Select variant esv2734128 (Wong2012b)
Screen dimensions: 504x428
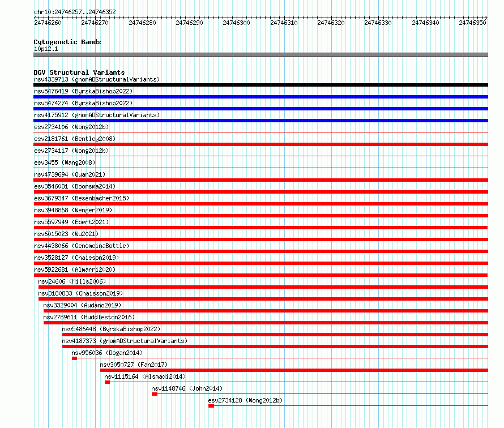click(x=245, y=400)
